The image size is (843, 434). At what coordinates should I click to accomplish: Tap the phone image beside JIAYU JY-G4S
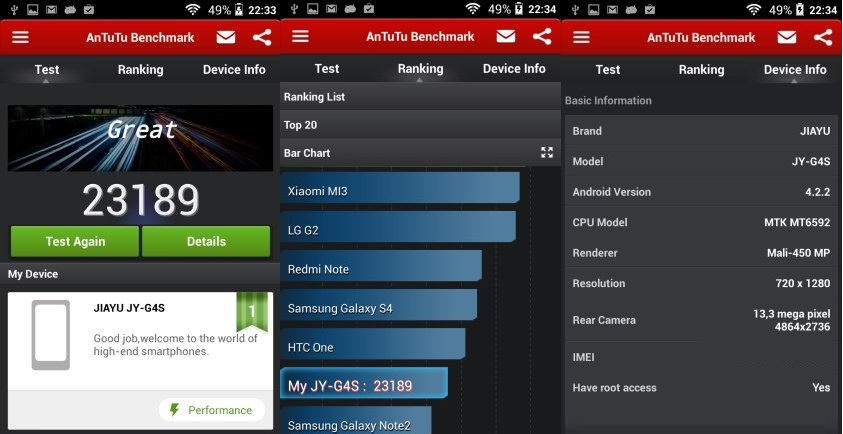(x=51, y=335)
